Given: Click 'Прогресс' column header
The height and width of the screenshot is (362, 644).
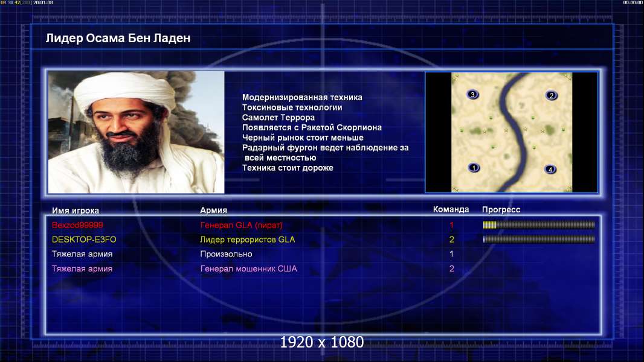Looking at the screenshot, I should point(501,209).
